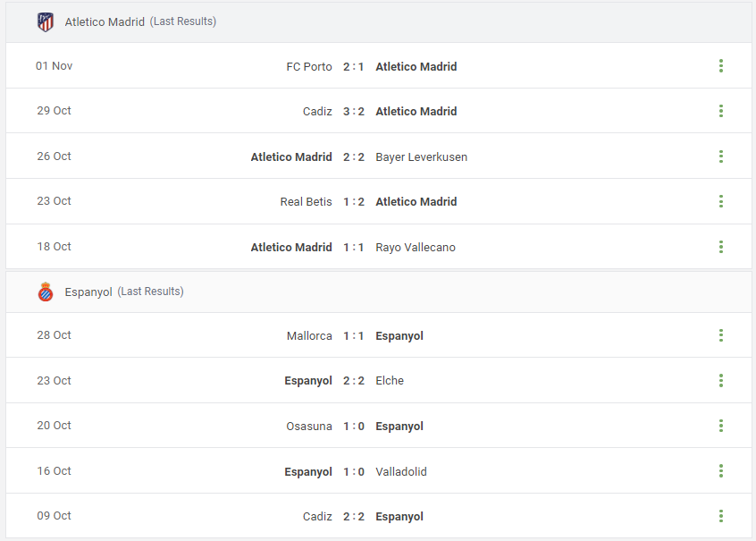The image size is (756, 541).
Task: Open options for the Valladolid match
Action: click(721, 470)
